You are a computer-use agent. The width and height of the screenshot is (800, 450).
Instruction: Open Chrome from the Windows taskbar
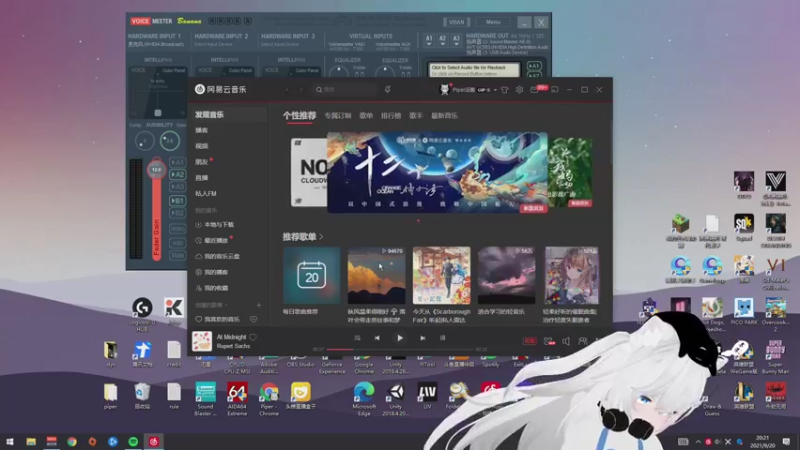click(x=72, y=441)
